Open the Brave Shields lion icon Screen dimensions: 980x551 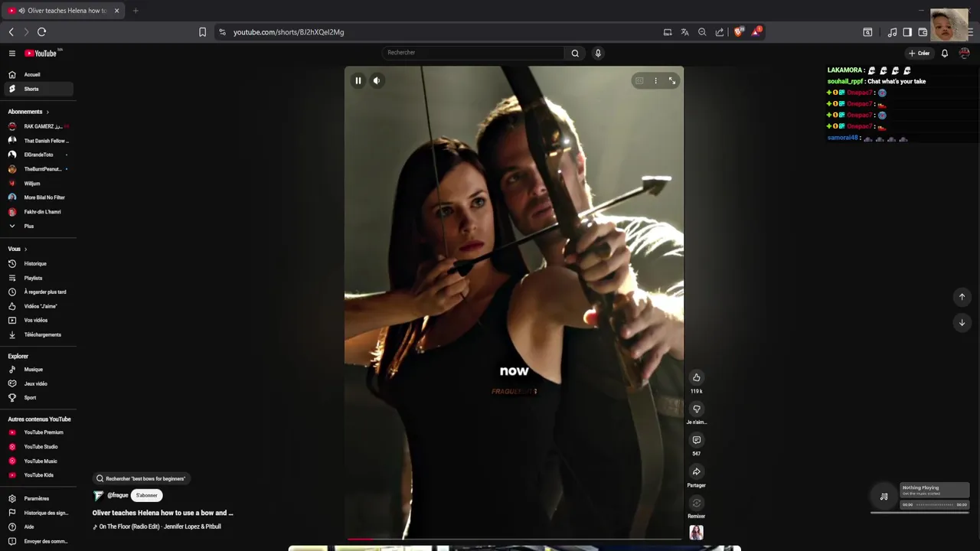pyautogui.click(x=739, y=31)
